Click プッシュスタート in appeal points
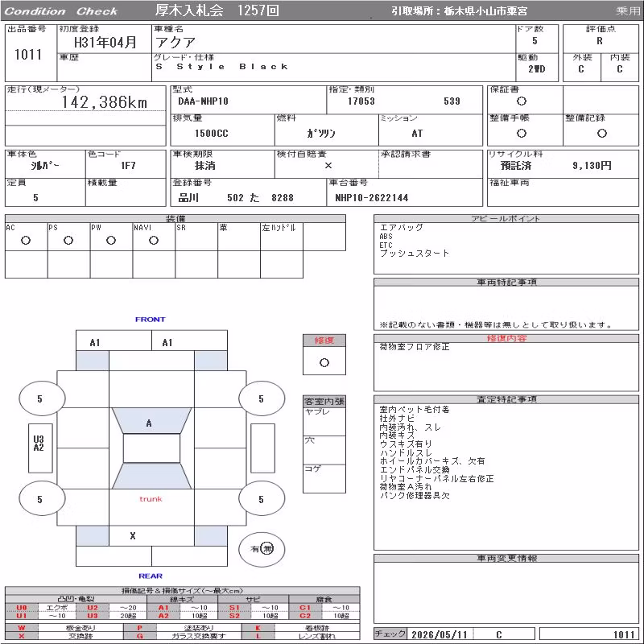The image size is (644, 644). coord(415,254)
